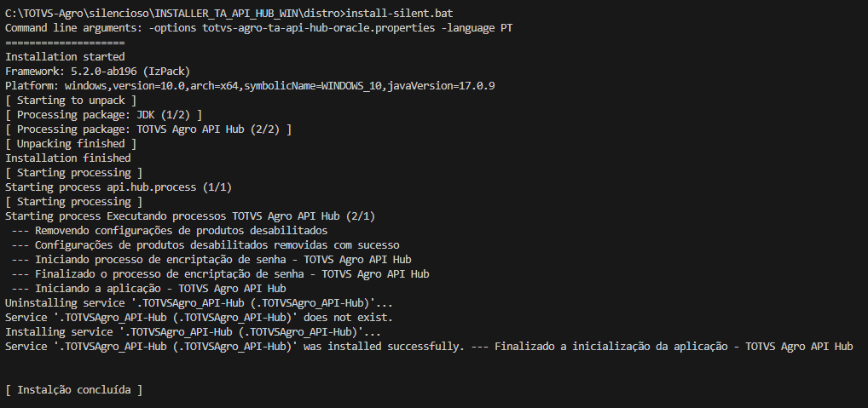Click the 'Platform: windows' information line
The height and width of the screenshot is (408, 868).
click(x=250, y=85)
